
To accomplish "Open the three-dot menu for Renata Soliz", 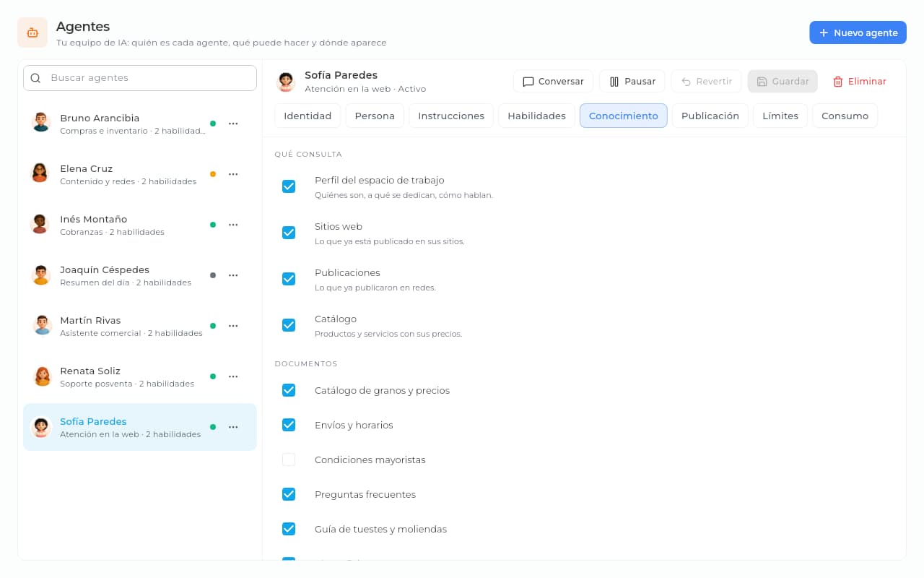I will click(x=233, y=376).
